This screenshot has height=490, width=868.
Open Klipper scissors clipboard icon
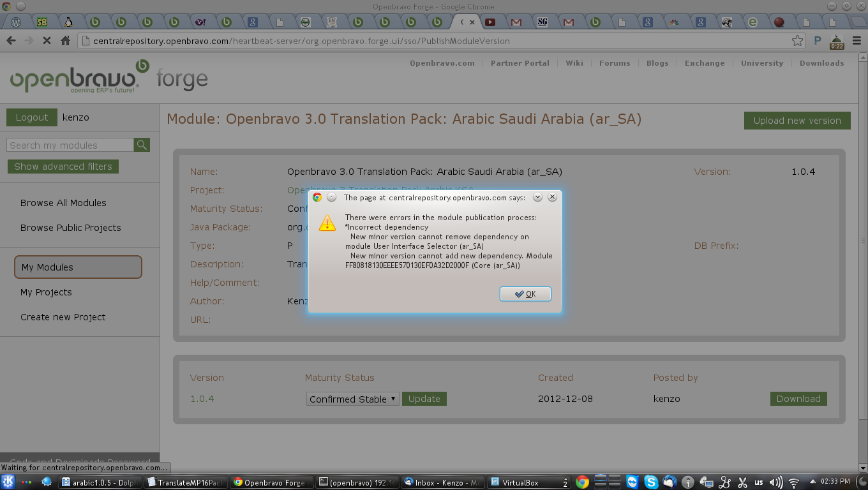pos(742,482)
